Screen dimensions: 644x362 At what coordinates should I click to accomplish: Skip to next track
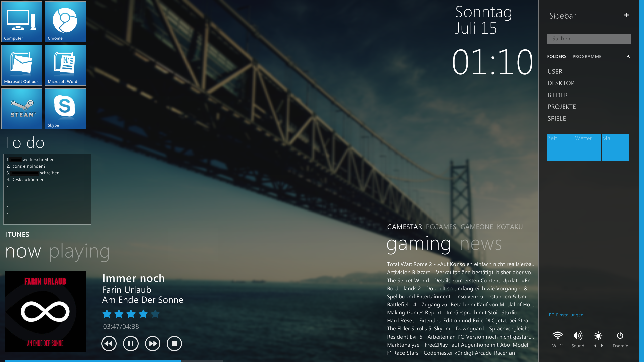153,344
